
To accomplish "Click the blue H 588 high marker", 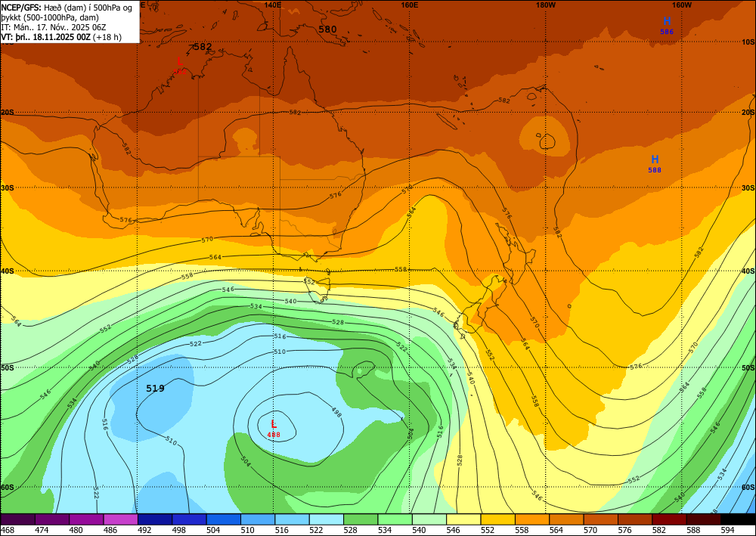I will 655,163.
